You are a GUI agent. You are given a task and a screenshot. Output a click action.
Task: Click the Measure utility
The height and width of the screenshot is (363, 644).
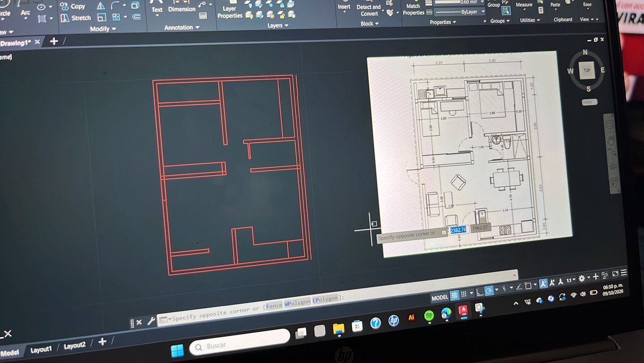[524, 5]
